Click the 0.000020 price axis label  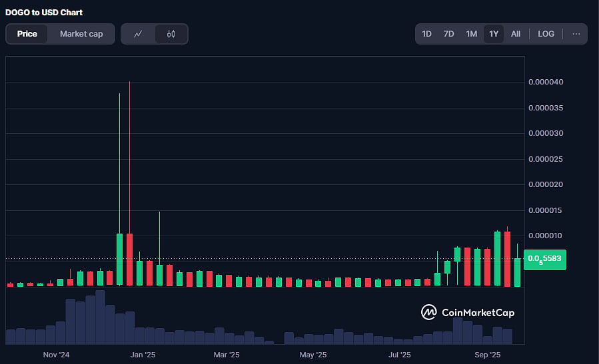[x=546, y=184]
